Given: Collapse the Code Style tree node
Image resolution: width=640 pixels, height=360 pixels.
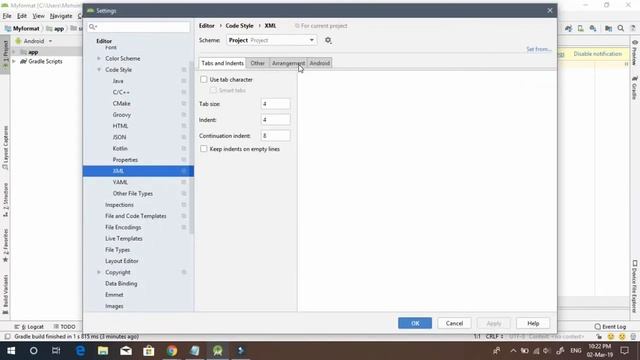Looking at the screenshot, I should click(x=99, y=70).
